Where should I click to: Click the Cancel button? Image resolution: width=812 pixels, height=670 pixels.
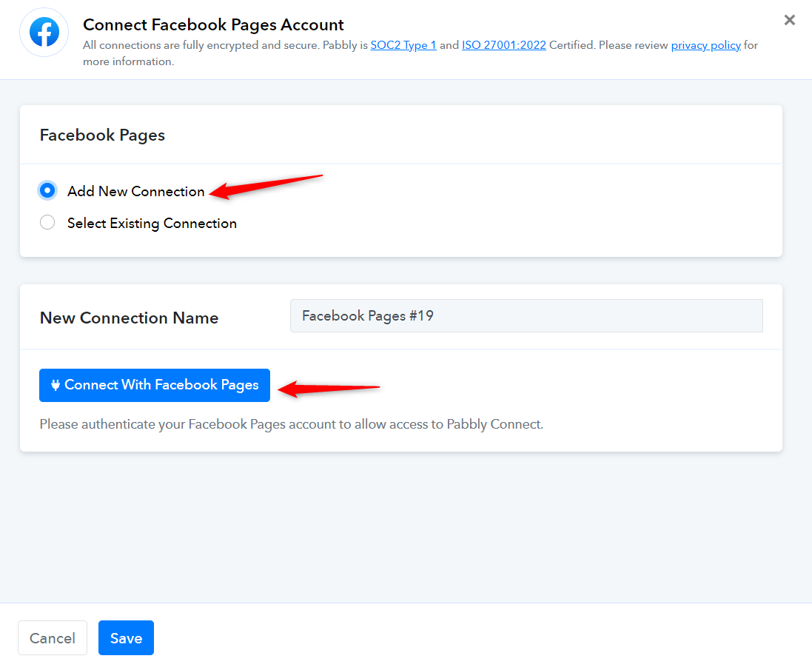point(53,637)
